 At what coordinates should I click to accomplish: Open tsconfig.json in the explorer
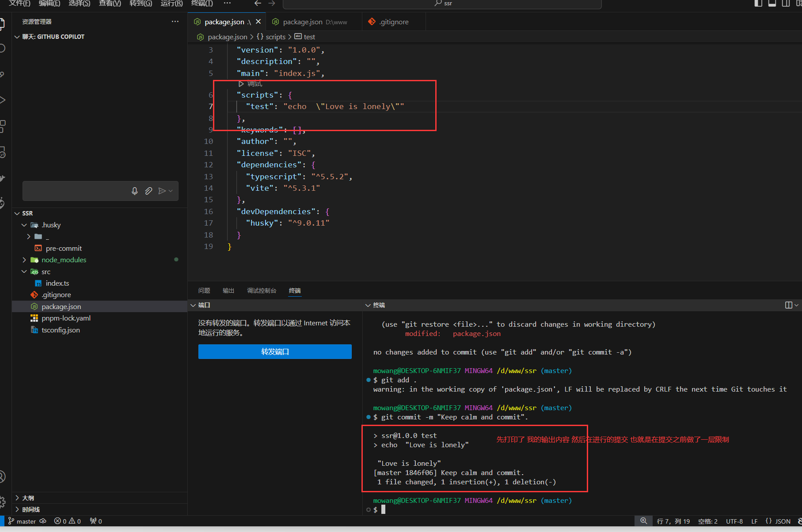pos(61,330)
